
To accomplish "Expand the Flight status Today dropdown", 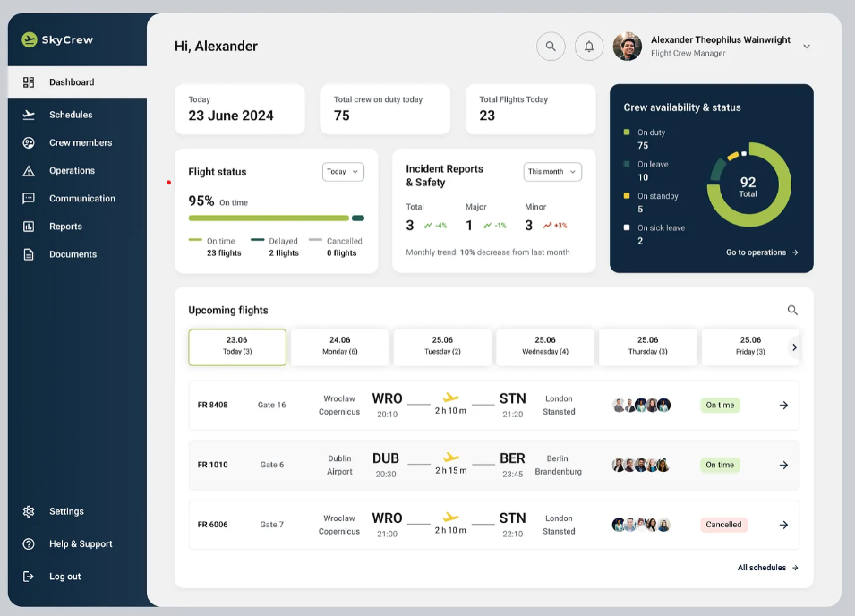I will coord(343,172).
